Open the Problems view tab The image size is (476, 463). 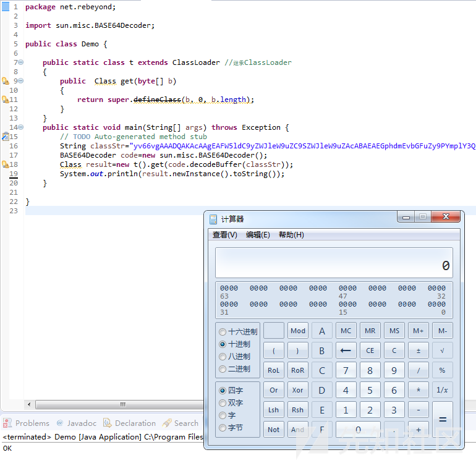pos(26,423)
